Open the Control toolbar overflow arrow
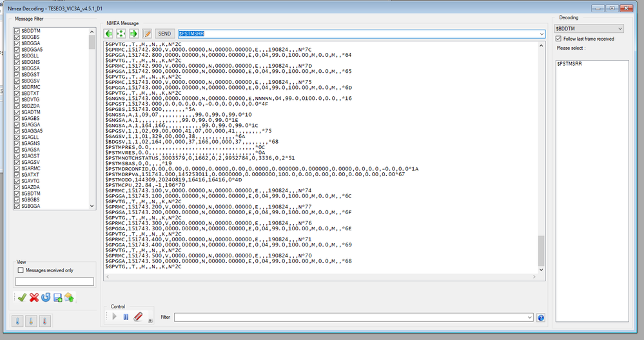Viewport: 644px width, 340px height. (x=150, y=321)
